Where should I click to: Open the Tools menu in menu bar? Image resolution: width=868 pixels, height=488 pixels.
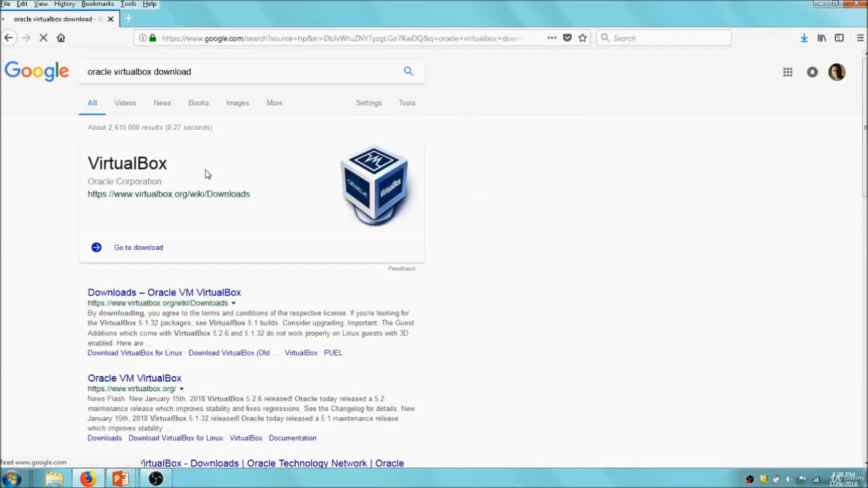pyautogui.click(x=128, y=4)
